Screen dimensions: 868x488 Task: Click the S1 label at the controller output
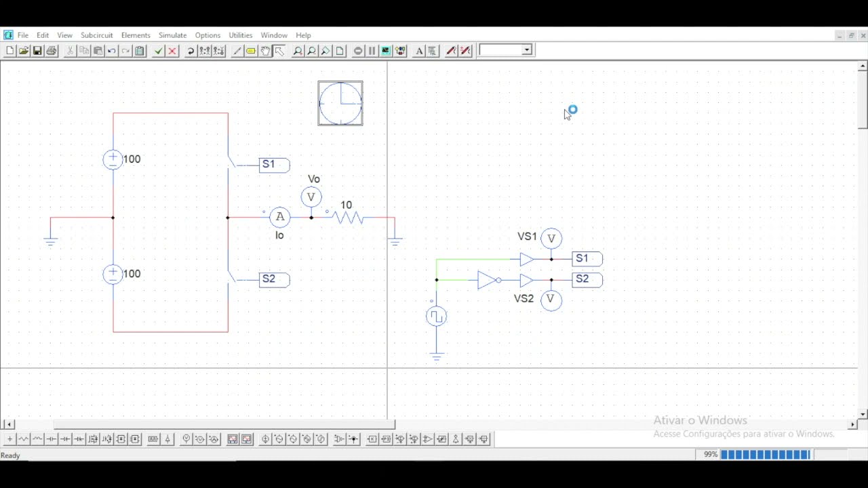point(587,259)
